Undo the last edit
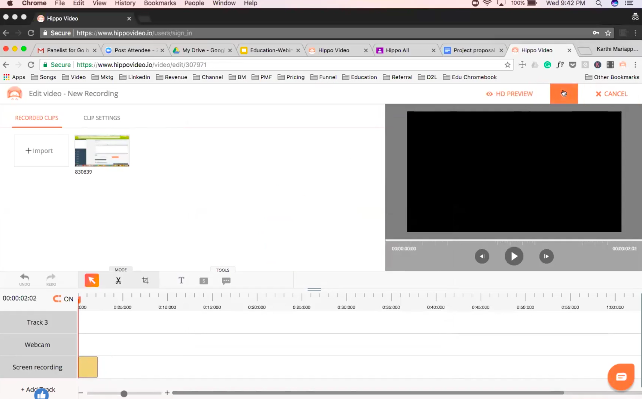The width and height of the screenshot is (642, 399). [x=25, y=279]
